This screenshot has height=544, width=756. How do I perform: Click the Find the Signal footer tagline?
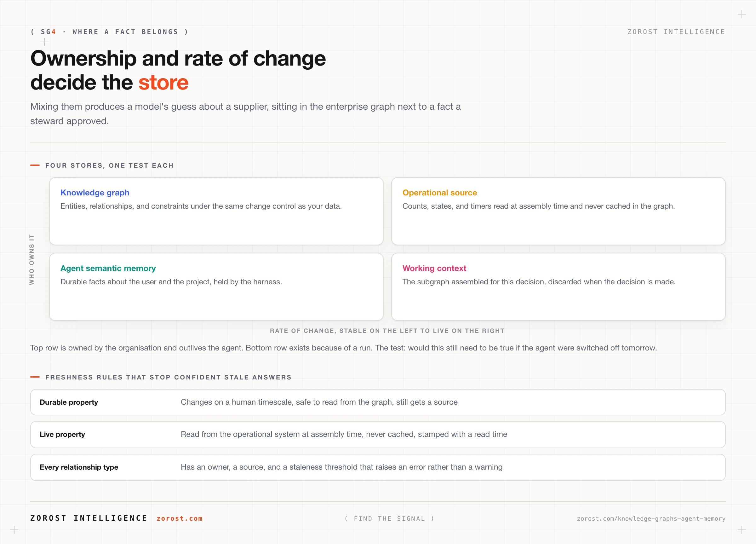389,518
